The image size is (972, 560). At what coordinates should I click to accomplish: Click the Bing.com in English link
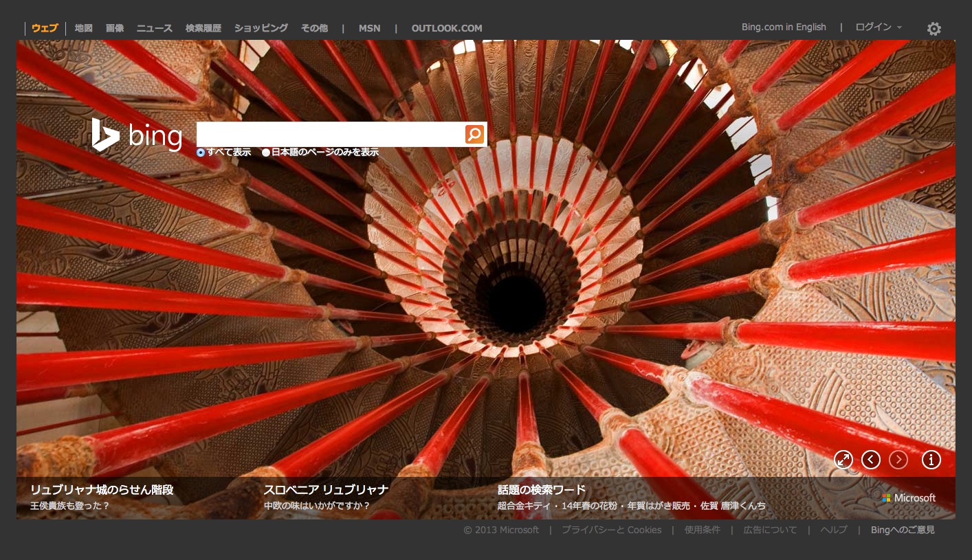[784, 27]
